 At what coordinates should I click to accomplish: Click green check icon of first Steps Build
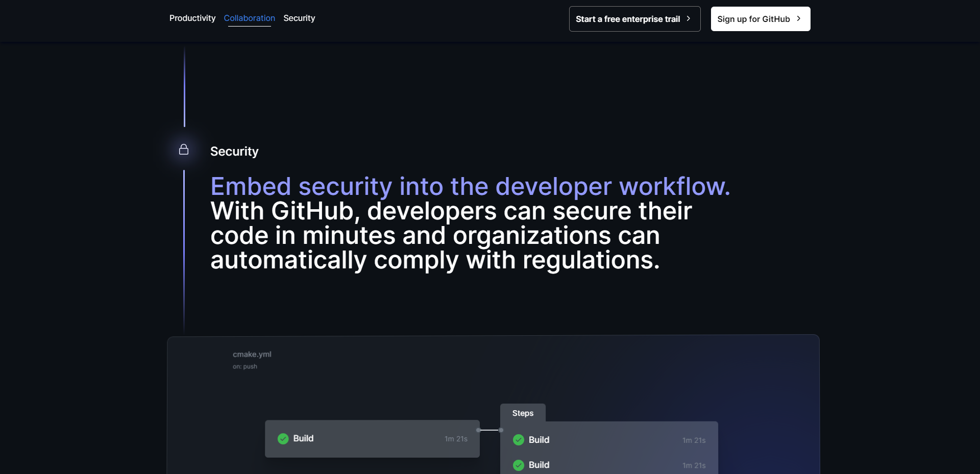(519, 440)
